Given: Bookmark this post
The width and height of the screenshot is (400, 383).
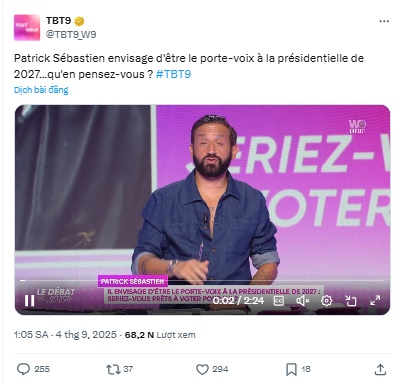Looking at the screenshot, I should 291,369.
